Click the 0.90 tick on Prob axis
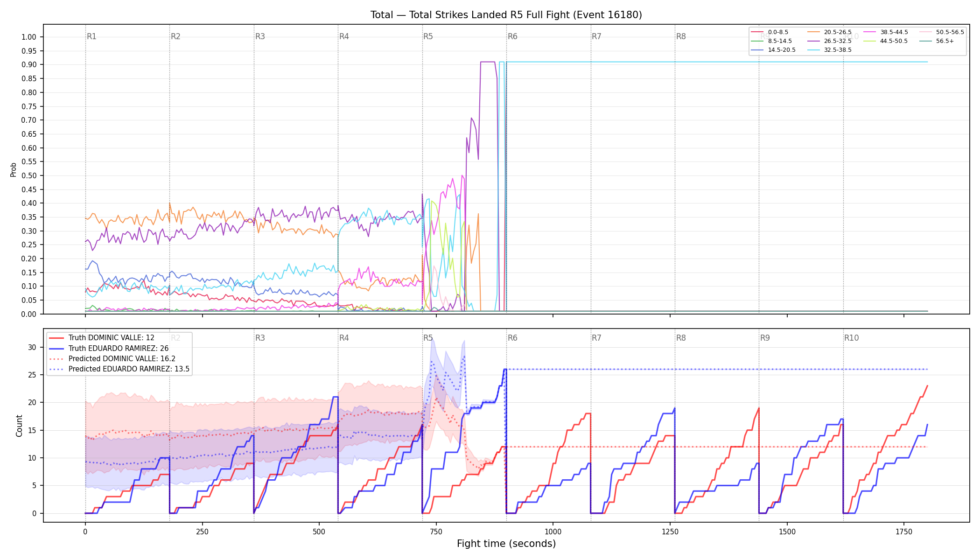Screen dimensions: 980x560 pyautogui.click(x=29, y=65)
